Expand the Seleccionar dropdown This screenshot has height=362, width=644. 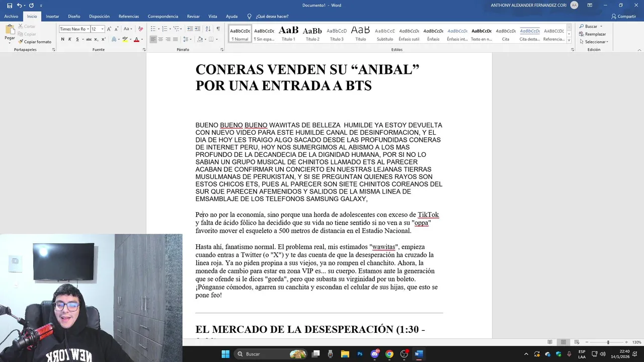(607, 42)
